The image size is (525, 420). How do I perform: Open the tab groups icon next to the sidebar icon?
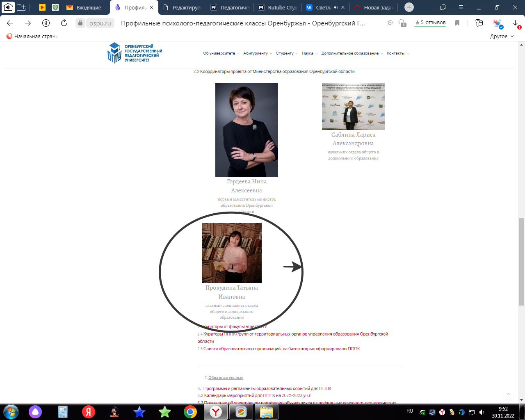[21, 7]
